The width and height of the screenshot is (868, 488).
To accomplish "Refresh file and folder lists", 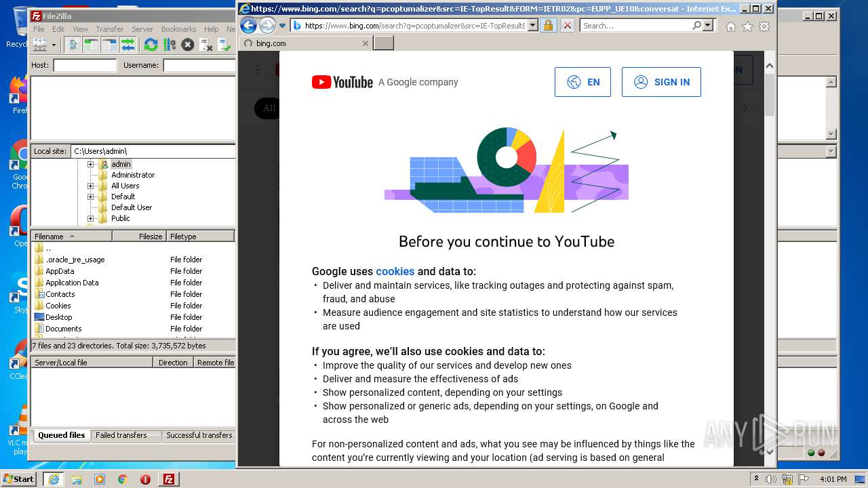I will click(151, 45).
